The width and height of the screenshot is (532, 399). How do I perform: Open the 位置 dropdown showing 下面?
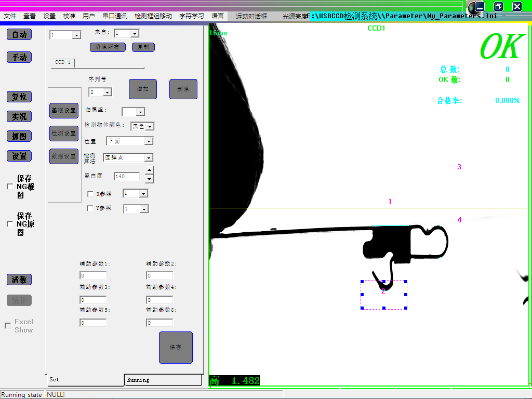pyautogui.click(x=149, y=141)
